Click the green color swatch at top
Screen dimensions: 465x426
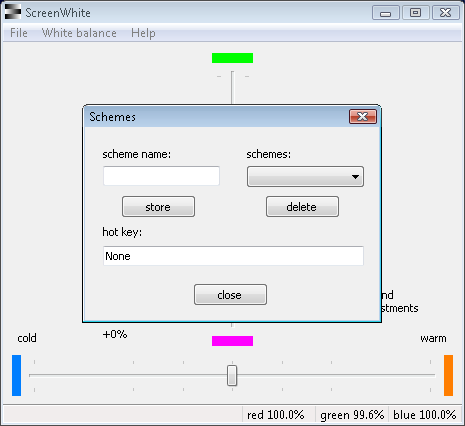click(x=232, y=58)
